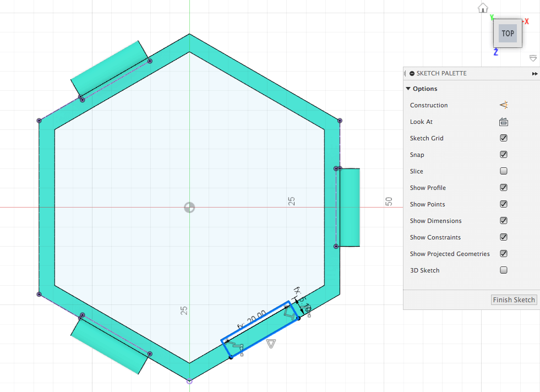Click the double-arrow palette dock button
This screenshot has width=540, height=392.
coord(534,73)
